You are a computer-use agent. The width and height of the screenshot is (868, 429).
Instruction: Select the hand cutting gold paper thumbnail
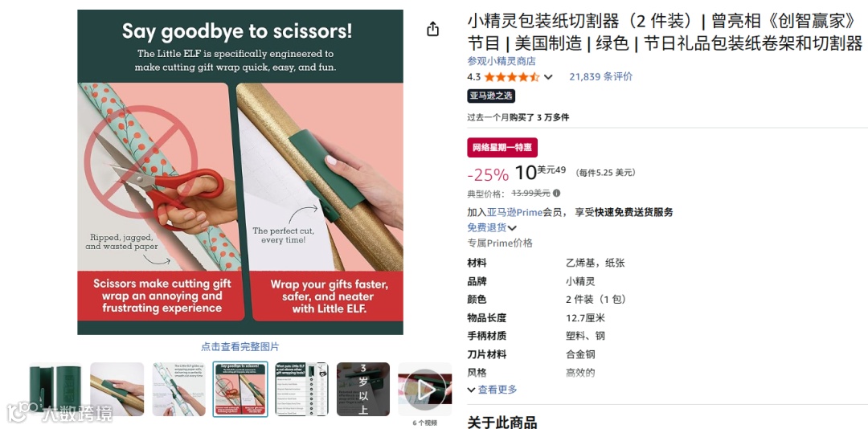(x=117, y=389)
